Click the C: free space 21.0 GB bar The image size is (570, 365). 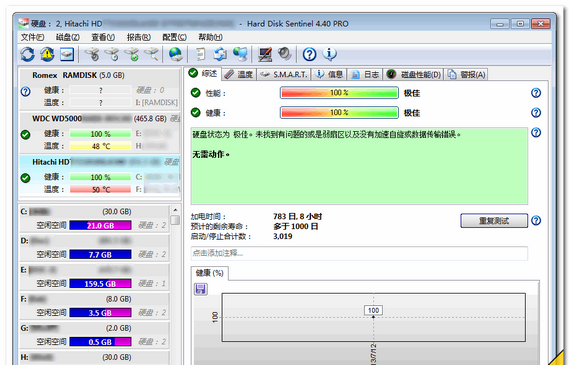pos(100,225)
